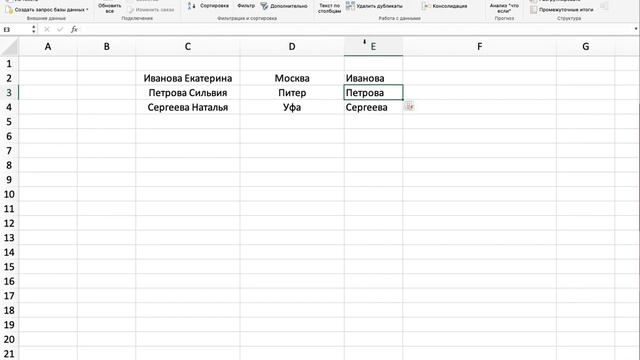Select row 3 header
Viewport: 640px width, 360px height.
tap(9, 93)
